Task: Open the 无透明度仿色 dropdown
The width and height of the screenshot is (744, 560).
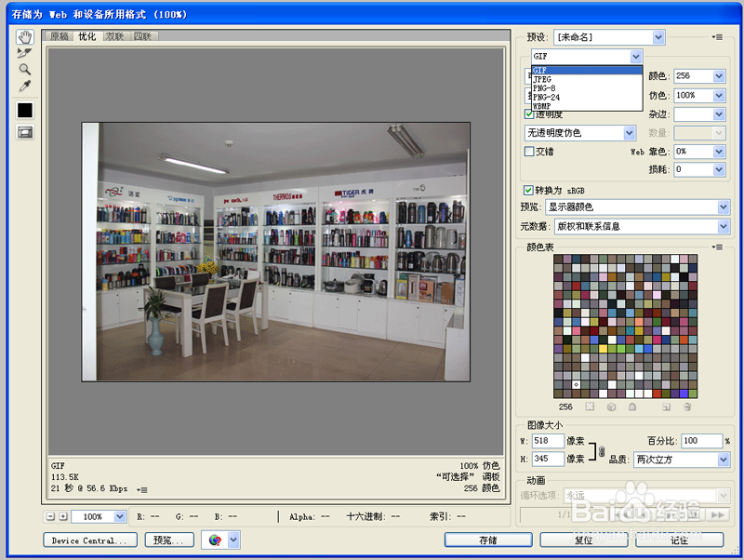Action: click(x=630, y=133)
